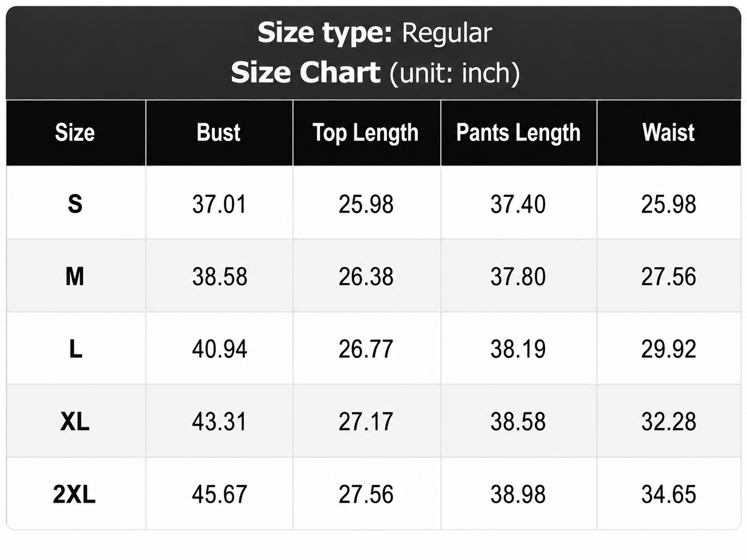
Task: Click the Bust column header
Action: 219,133
